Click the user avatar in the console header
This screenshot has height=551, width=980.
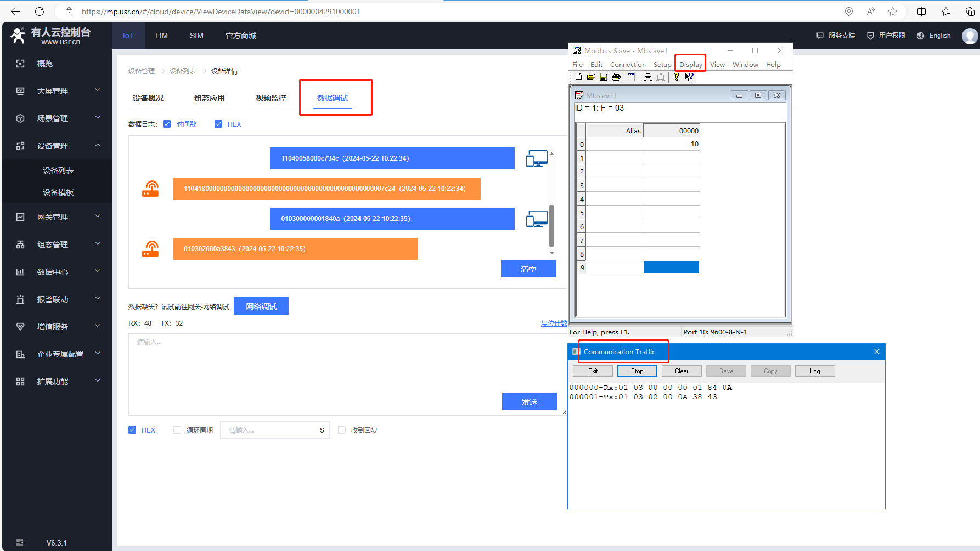click(x=970, y=36)
